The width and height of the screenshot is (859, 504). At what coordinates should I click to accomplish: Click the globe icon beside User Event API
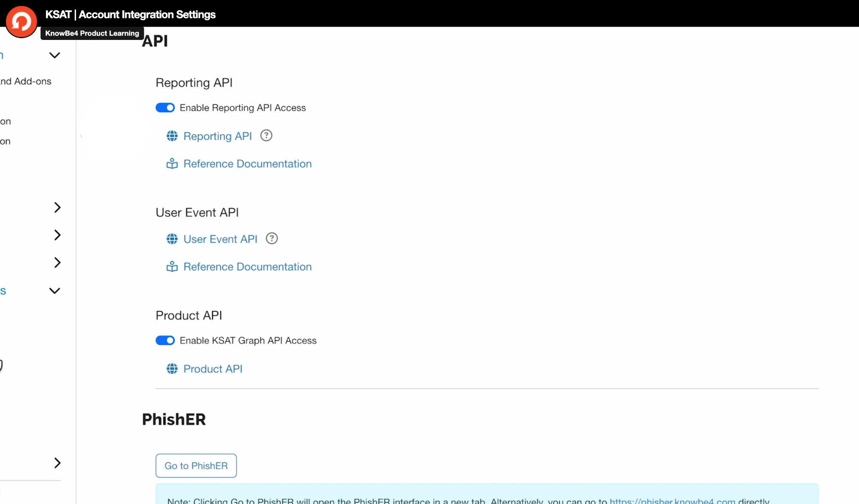[x=172, y=239]
